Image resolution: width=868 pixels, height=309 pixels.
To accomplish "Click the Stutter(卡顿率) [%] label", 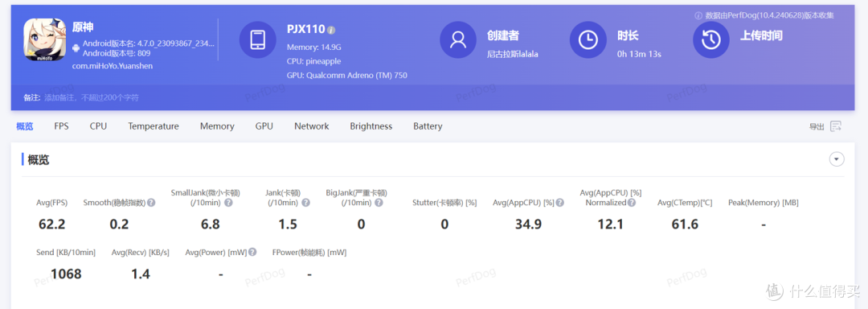I will pos(444,204).
